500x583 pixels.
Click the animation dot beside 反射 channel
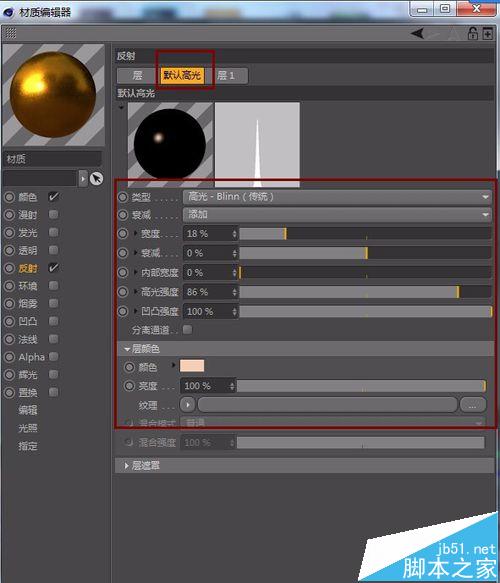tap(9, 268)
